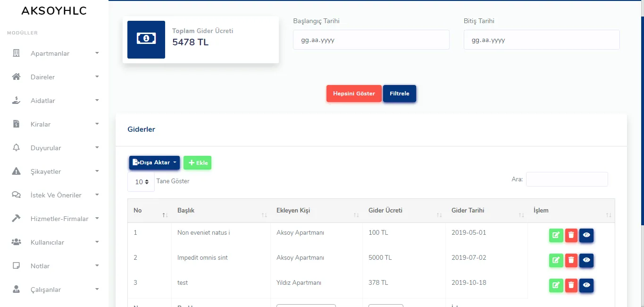Viewport: 644px width, 307px height.
Task: Click the Kiralar invoice icon
Action: [17, 124]
